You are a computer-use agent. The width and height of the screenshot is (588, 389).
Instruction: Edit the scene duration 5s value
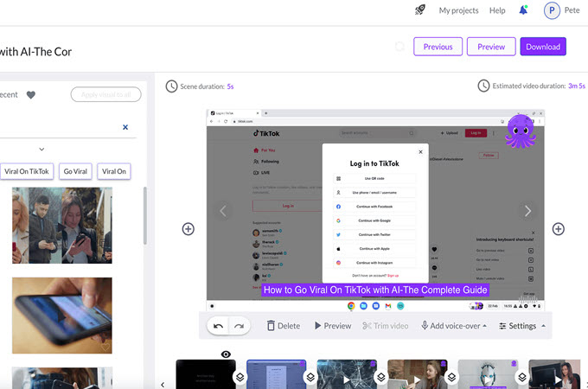(230, 86)
